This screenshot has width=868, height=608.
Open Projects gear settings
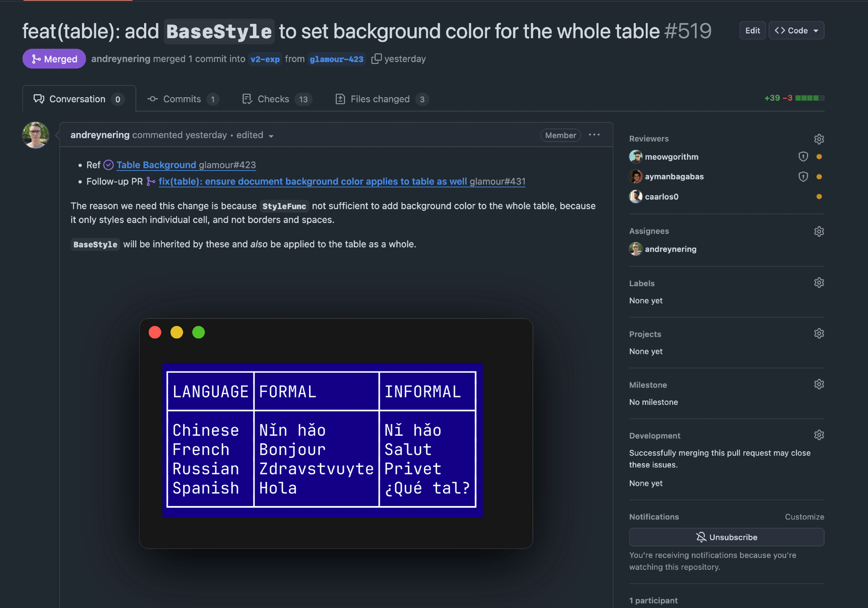tap(819, 334)
